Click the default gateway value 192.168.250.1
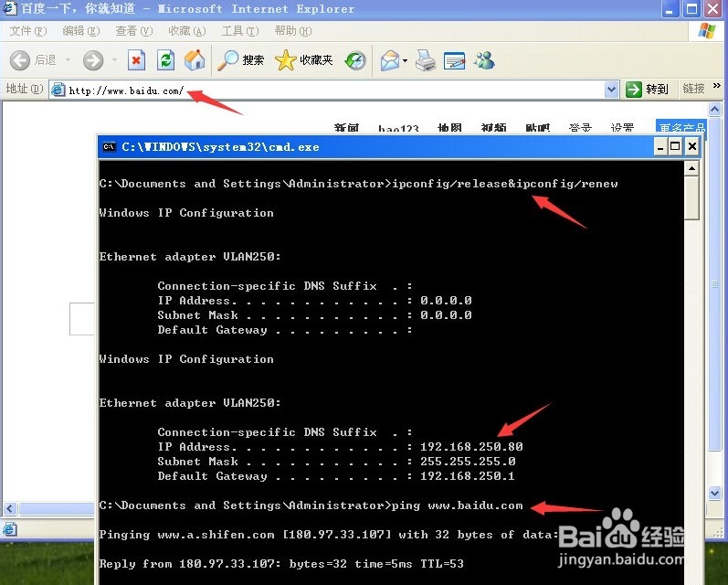 tap(467, 476)
